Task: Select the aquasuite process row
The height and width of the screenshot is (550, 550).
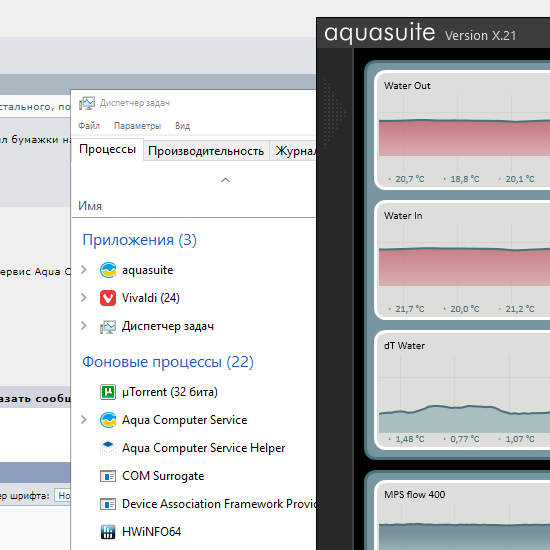Action: 194,270
